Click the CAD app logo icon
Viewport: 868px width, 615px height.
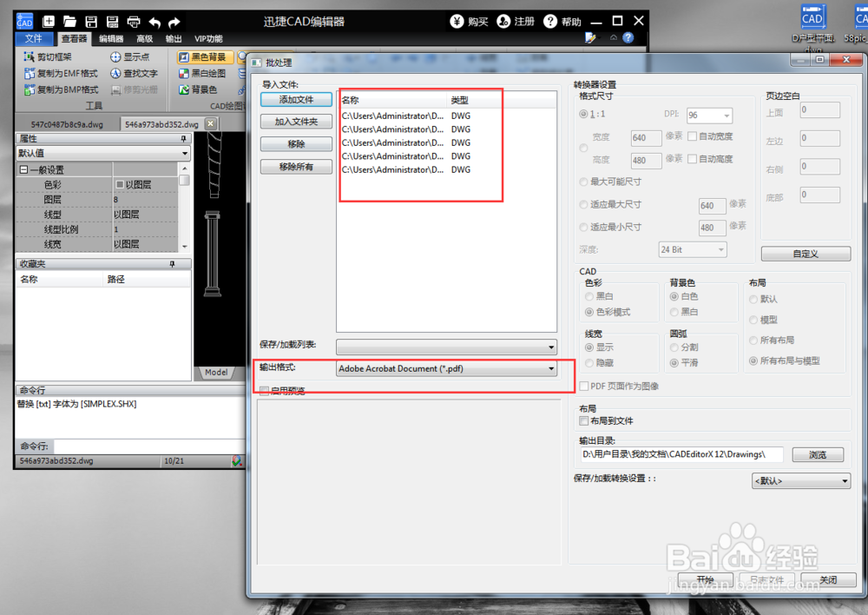24,22
